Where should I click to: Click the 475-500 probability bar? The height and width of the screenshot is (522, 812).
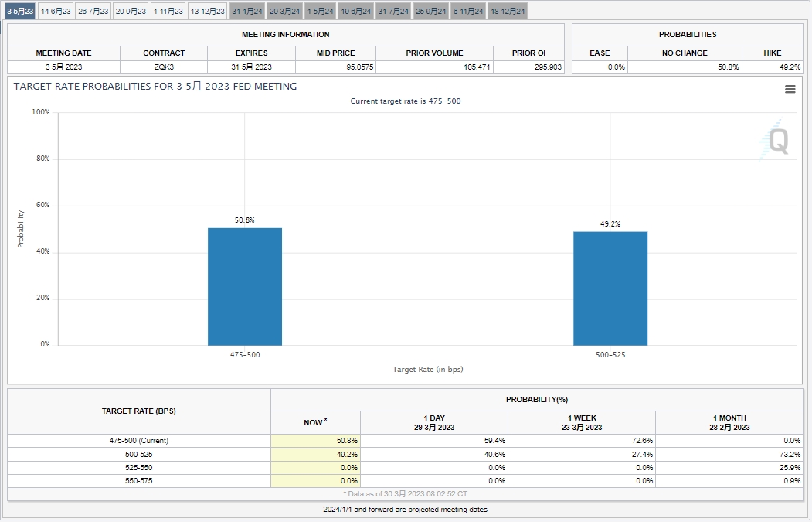245,286
